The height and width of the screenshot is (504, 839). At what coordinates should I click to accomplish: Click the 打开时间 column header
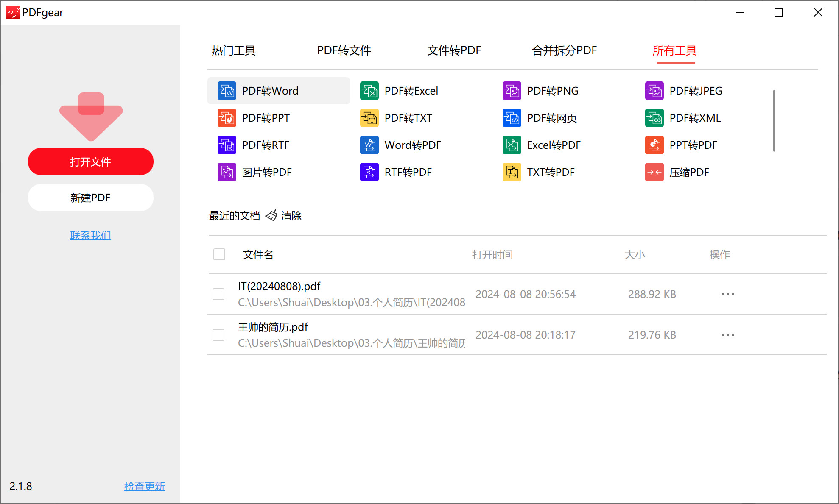click(x=492, y=254)
